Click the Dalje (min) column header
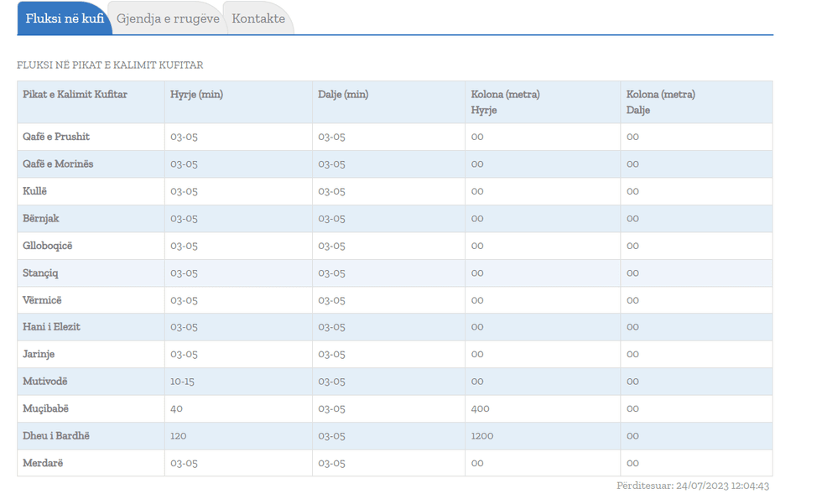 coord(343,95)
